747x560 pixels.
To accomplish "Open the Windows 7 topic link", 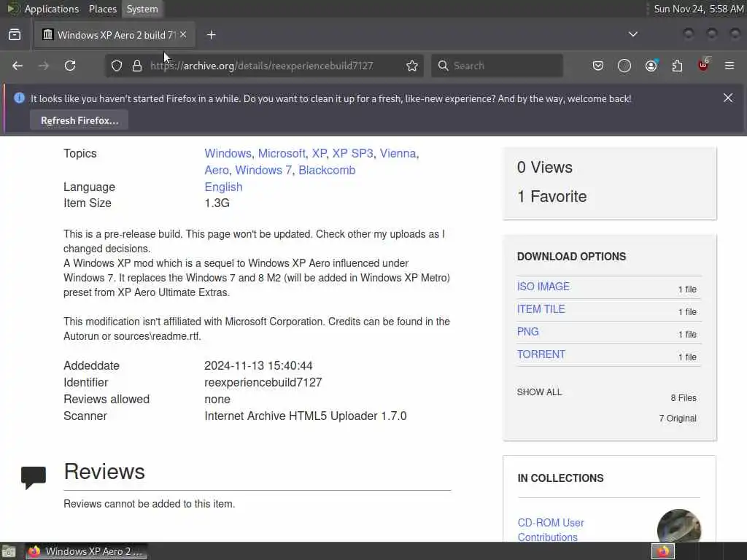I will tap(263, 170).
